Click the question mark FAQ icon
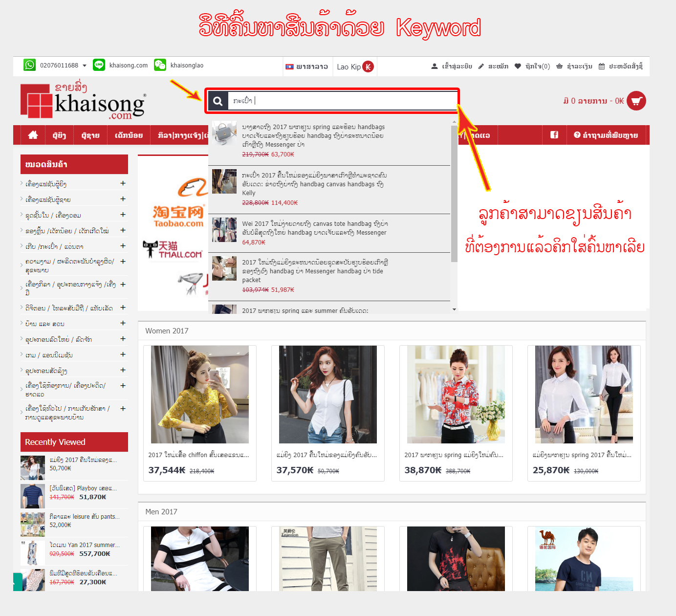This screenshot has width=676, height=616. tap(577, 135)
